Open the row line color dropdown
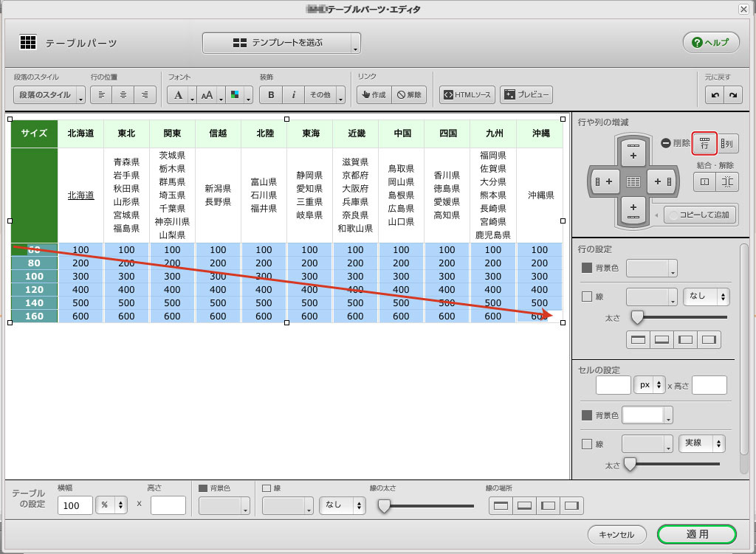This screenshot has height=554, width=756. [x=651, y=297]
